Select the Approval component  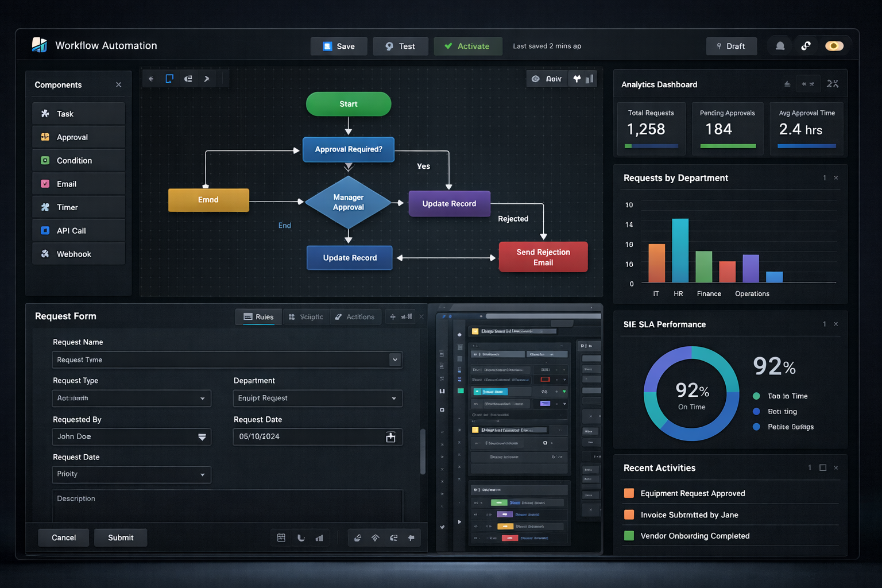(78, 137)
